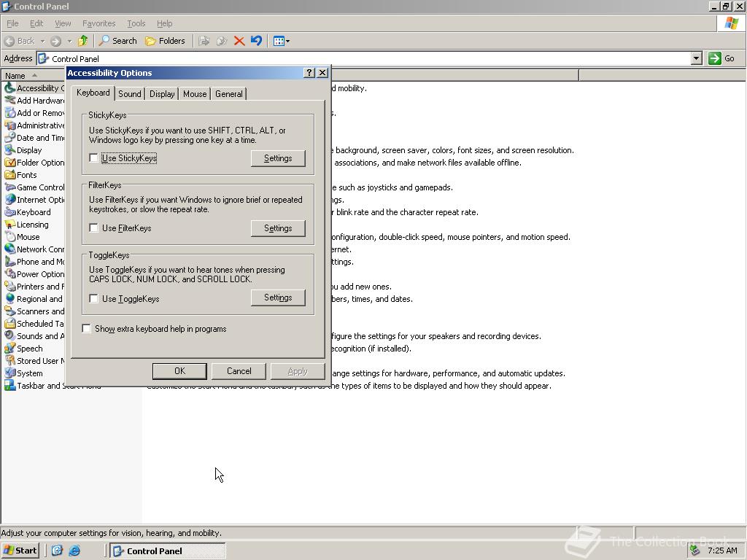
Task: Click the dialog's question mark help button
Action: [x=309, y=72]
